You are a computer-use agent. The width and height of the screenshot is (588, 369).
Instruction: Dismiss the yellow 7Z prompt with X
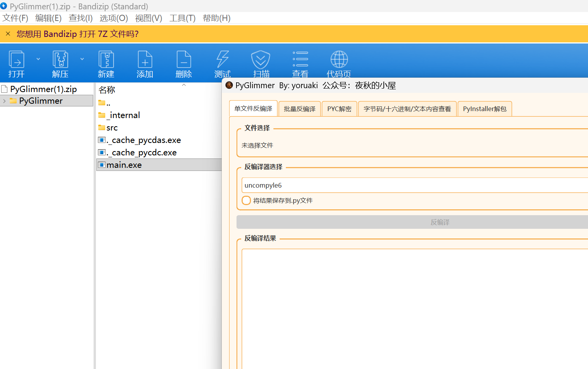point(8,34)
